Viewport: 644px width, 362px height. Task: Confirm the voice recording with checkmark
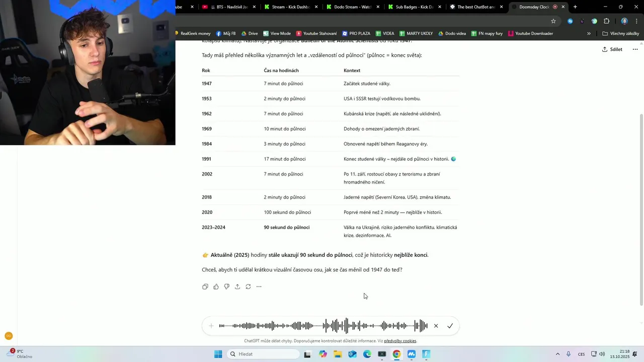pyautogui.click(x=450, y=326)
